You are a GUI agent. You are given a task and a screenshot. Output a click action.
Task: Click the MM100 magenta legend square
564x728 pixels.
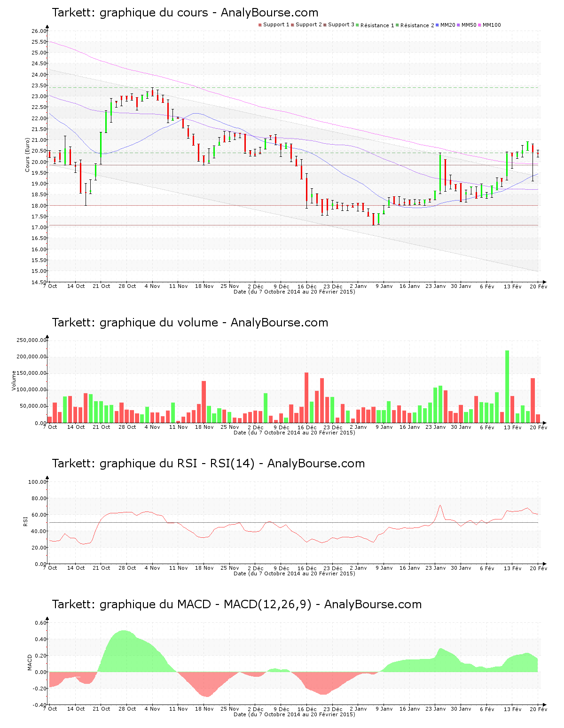pyautogui.click(x=480, y=25)
